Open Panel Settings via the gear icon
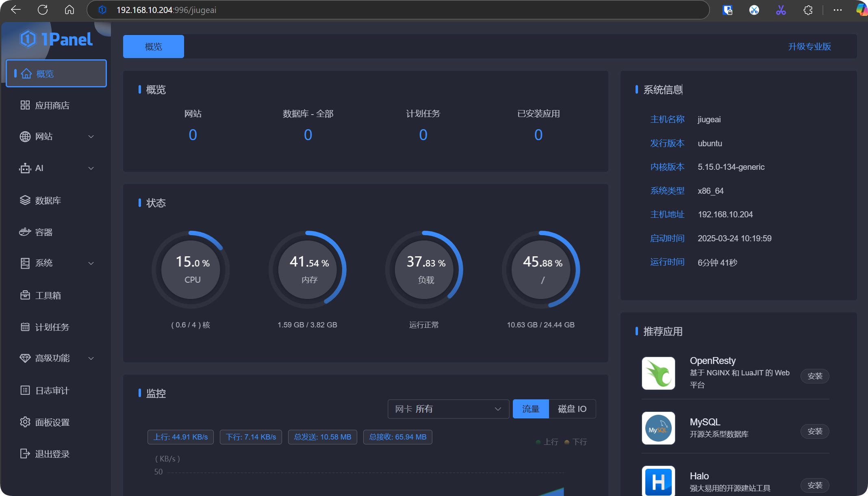The height and width of the screenshot is (496, 868). click(x=25, y=422)
